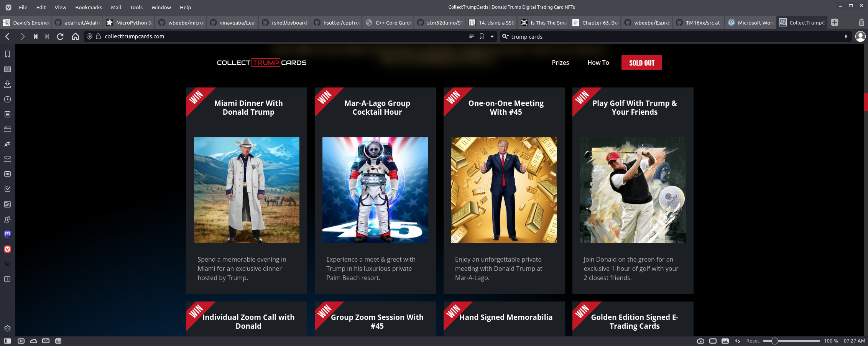Open the Translate panel

7,144
